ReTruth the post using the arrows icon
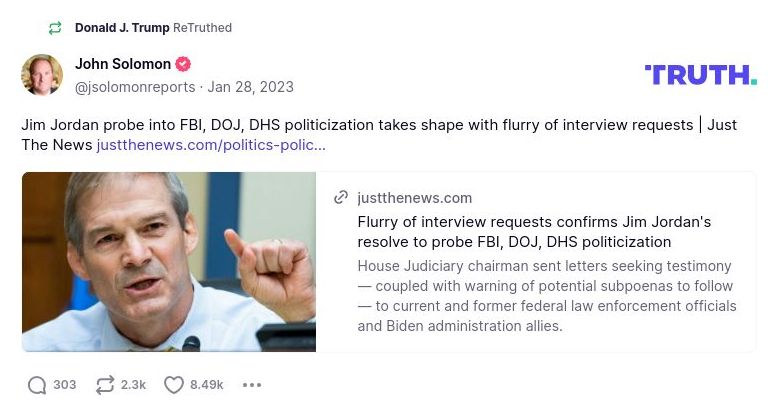Viewport: 778px width, 415px height. (104, 385)
